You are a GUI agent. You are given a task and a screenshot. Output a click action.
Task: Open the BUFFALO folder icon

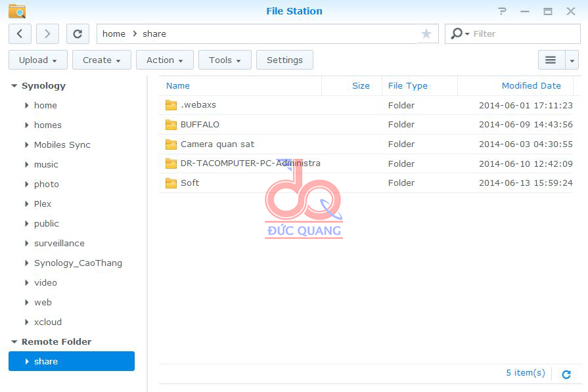coord(171,125)
